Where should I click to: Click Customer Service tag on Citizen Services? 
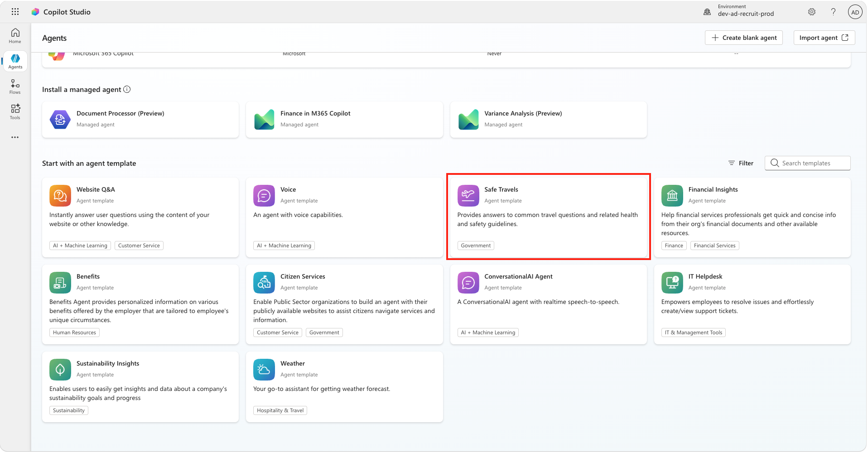click(278, 333)
